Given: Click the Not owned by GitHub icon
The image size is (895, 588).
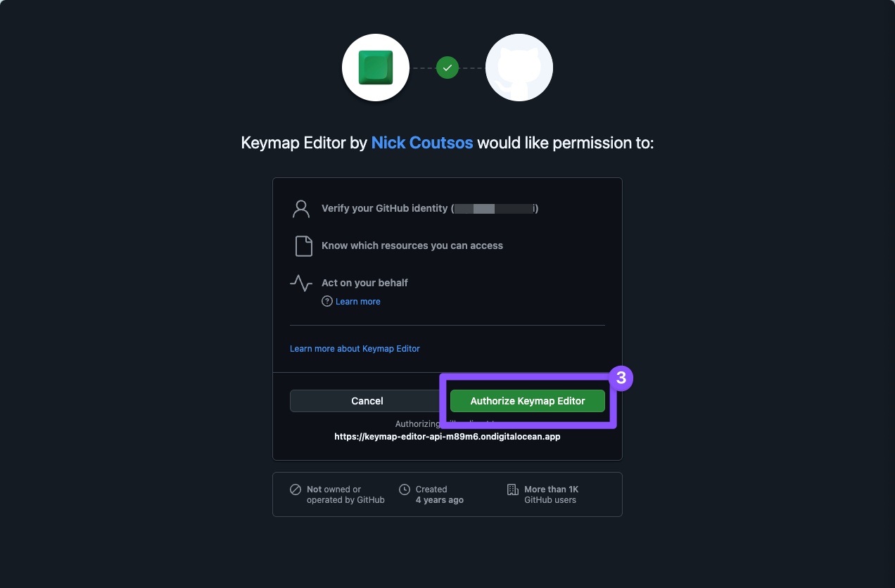Looking at the screenshot, I should [x=296, y=490].
